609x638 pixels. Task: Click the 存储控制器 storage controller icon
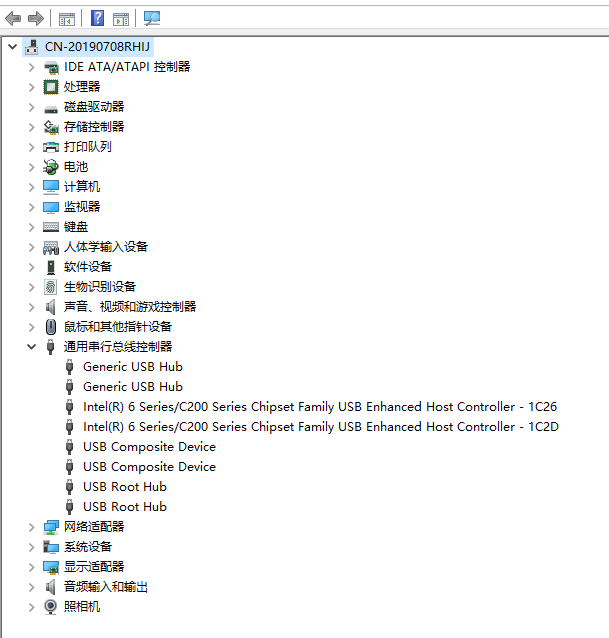[51, 127]
